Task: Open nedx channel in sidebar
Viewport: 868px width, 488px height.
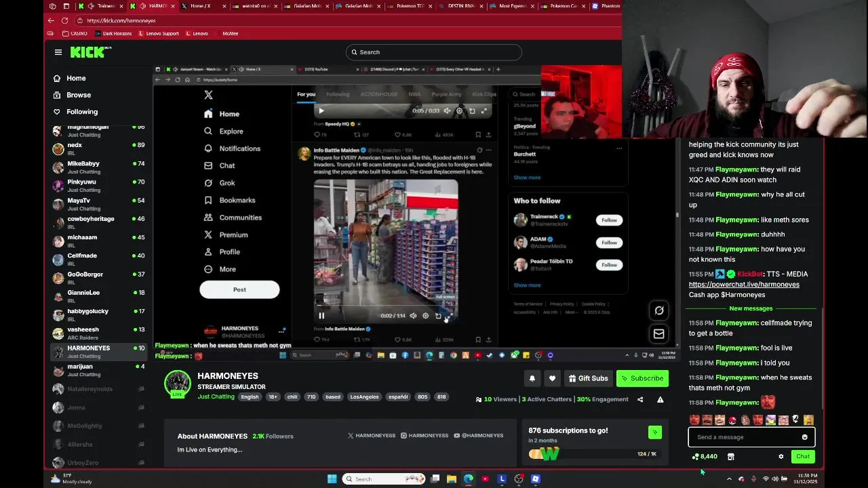Action: tap(99, 148)
